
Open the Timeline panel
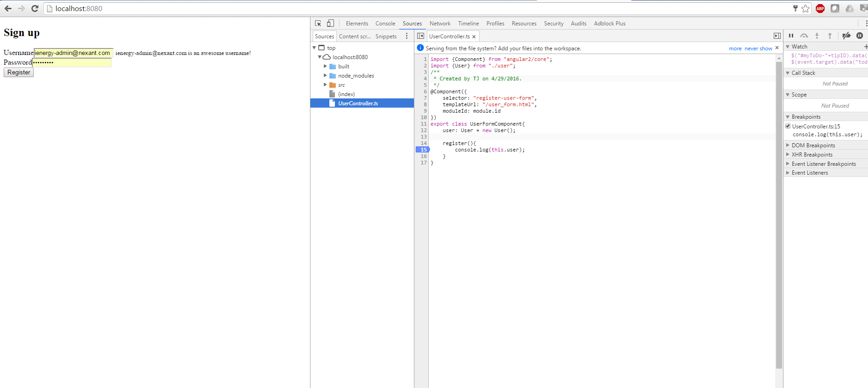tap(468, 24)
